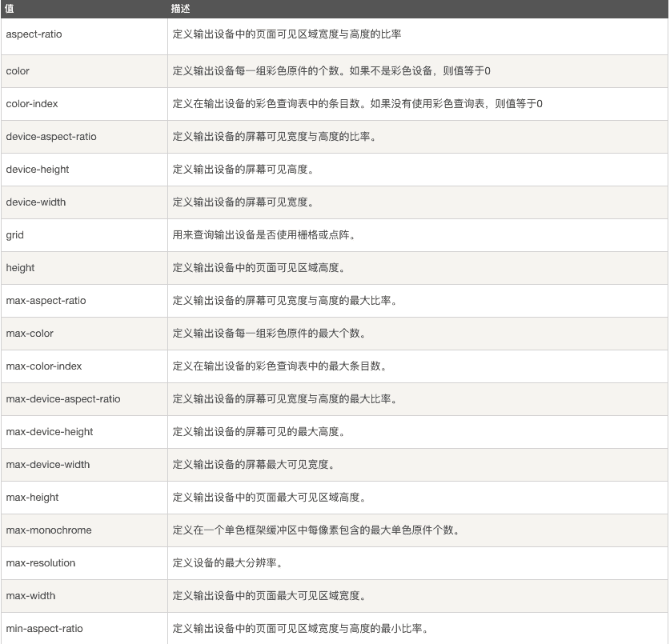Click the max-aspect-ratio row description
This screenshot has height=644, width=670.
[285, 301]
